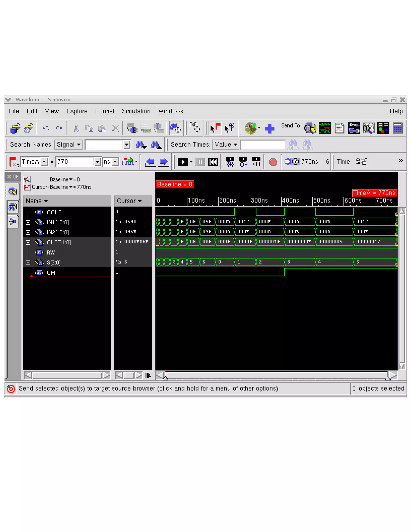Click blue plus create-marker icon
This screenshot has width=411, height=532.
point(269,128)
